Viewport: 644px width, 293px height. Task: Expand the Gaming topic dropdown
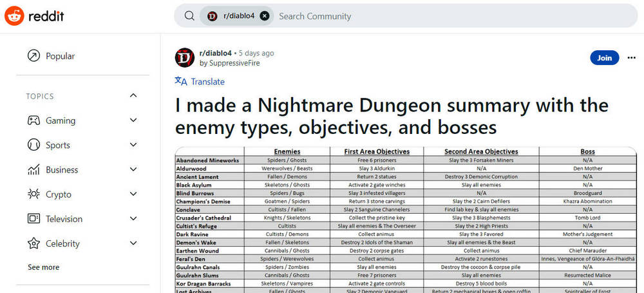[133, 120]
